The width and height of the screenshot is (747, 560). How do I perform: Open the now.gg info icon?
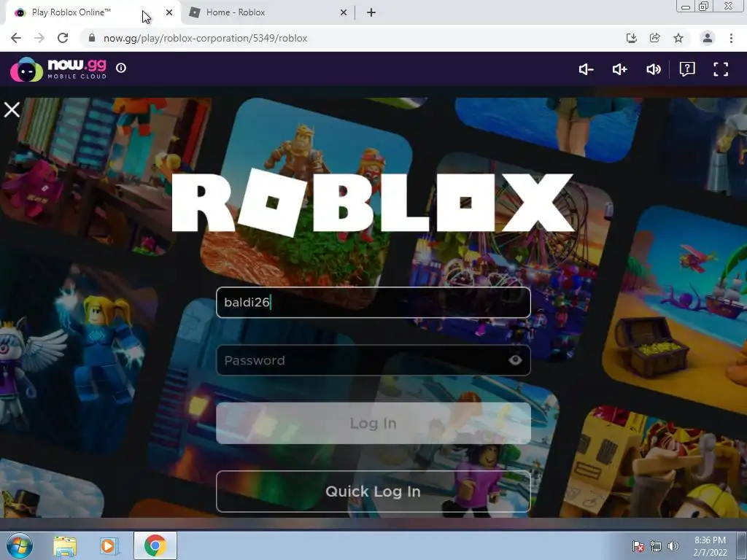click(x=121, y=68)
